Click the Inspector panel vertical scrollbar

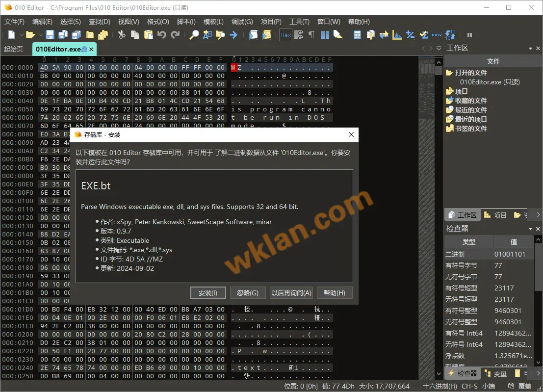538,301
